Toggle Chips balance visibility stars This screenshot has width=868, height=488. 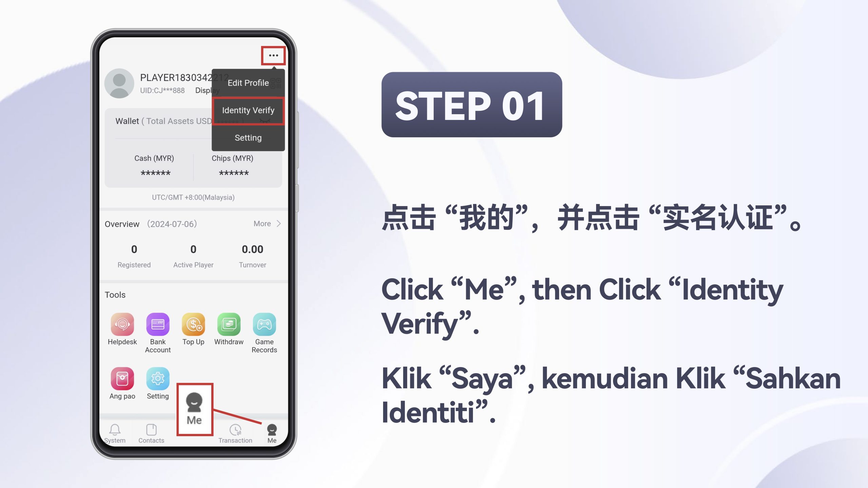(x=233, y=173)
